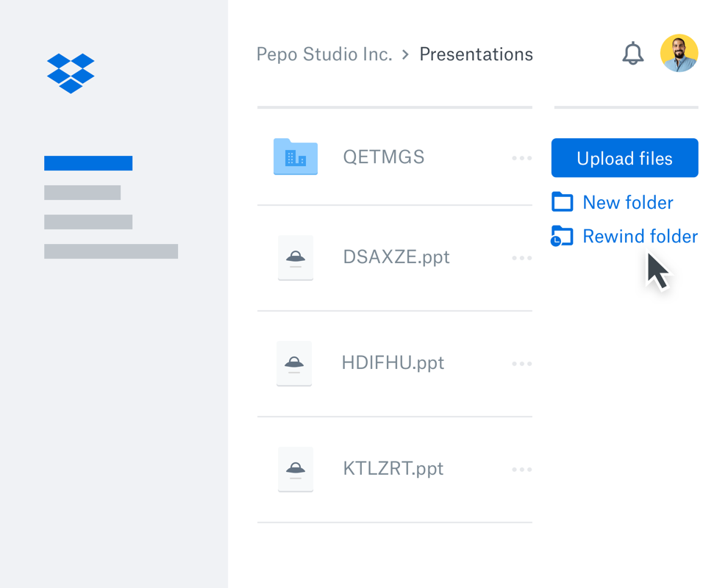The image size is (728, 588).
Task: Open the KTLZRT.ppt file name
Action: click(x=393, y=469)
